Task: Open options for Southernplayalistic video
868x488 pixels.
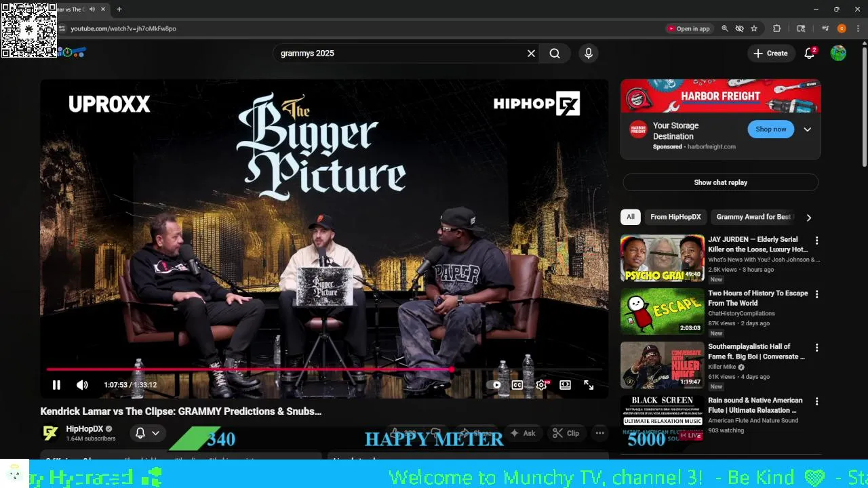Action: pos(816,348)
